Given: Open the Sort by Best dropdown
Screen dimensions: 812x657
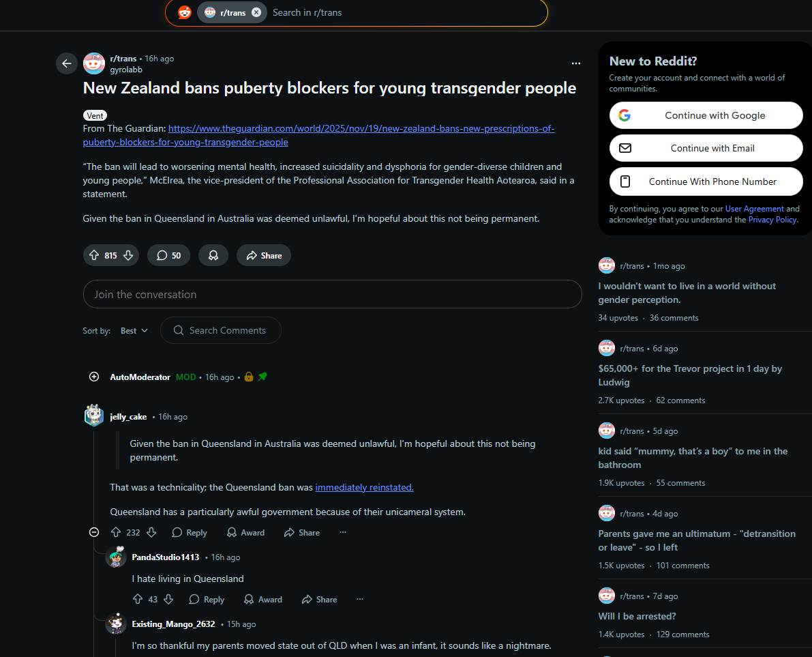Looking at the screenshot, I should [x=134, y=331].
